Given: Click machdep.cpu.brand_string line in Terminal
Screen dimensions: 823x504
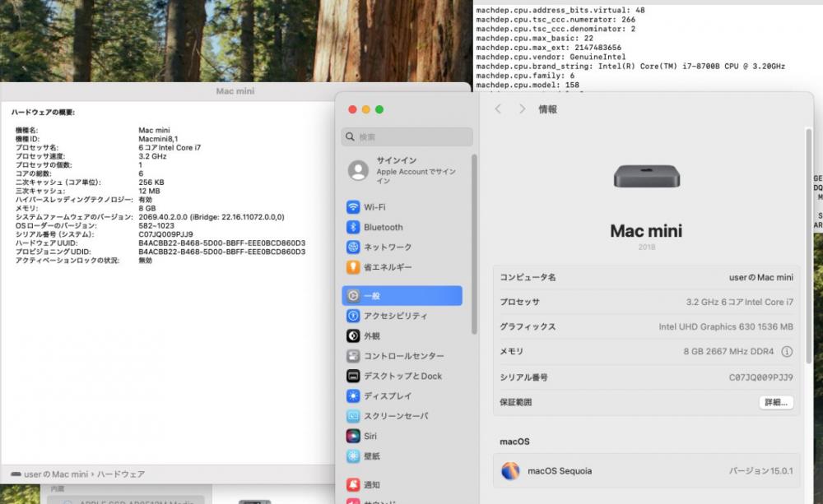Looking at the screenshot, I should click(x=630, y=66).
